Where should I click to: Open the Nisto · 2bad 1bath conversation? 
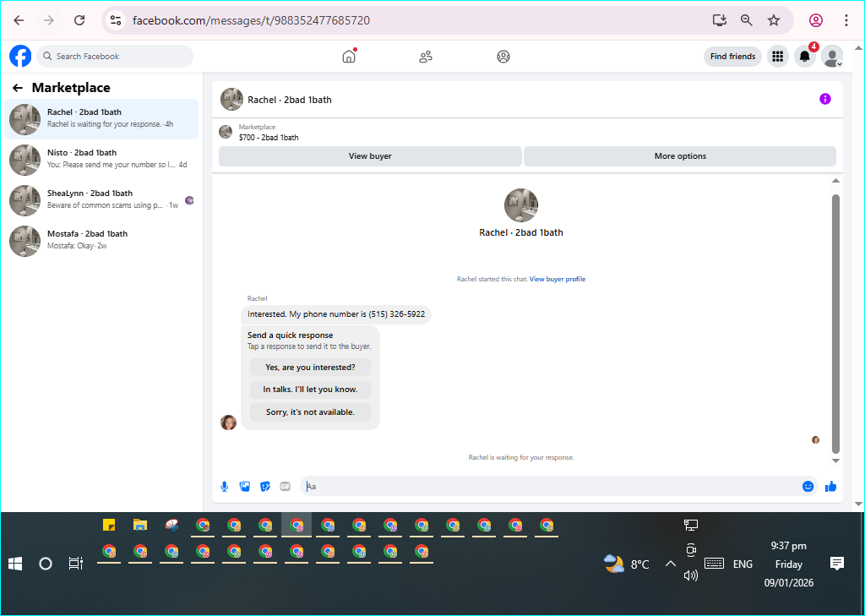click(101, 159)
